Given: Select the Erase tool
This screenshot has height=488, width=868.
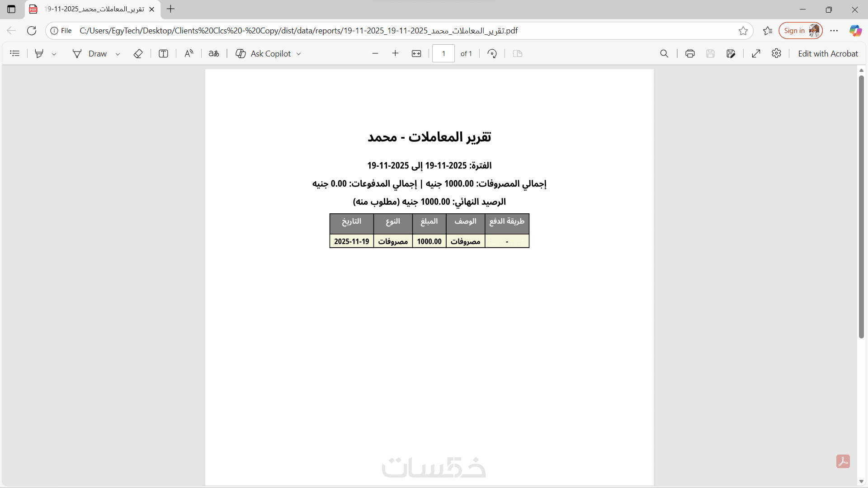Looking at the screenshot, I should pos(138,54).
